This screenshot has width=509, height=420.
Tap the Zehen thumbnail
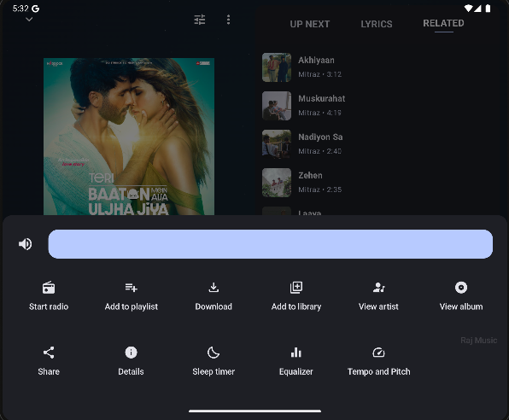pos(277,183)
